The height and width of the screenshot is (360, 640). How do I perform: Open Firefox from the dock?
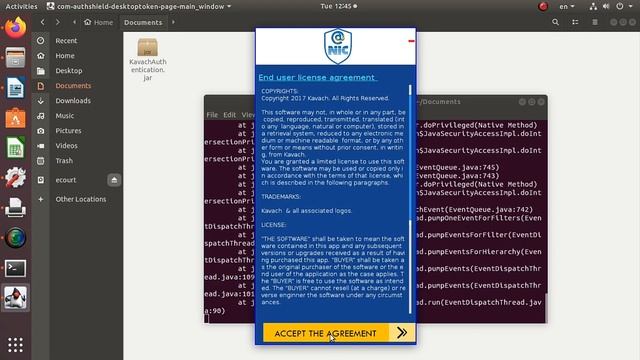16,28
